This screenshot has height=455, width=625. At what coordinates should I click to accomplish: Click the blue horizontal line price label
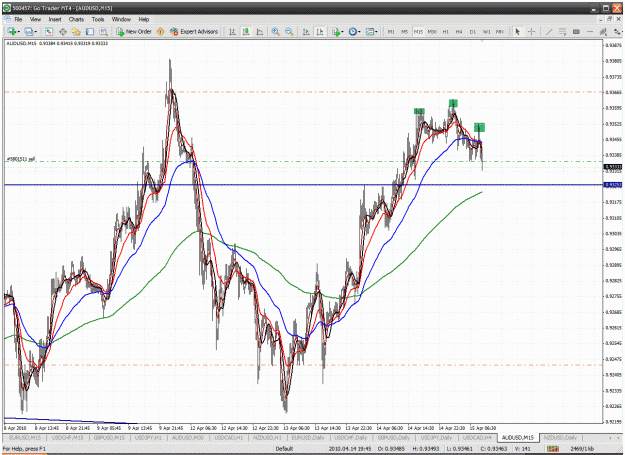tap(613, 185)
